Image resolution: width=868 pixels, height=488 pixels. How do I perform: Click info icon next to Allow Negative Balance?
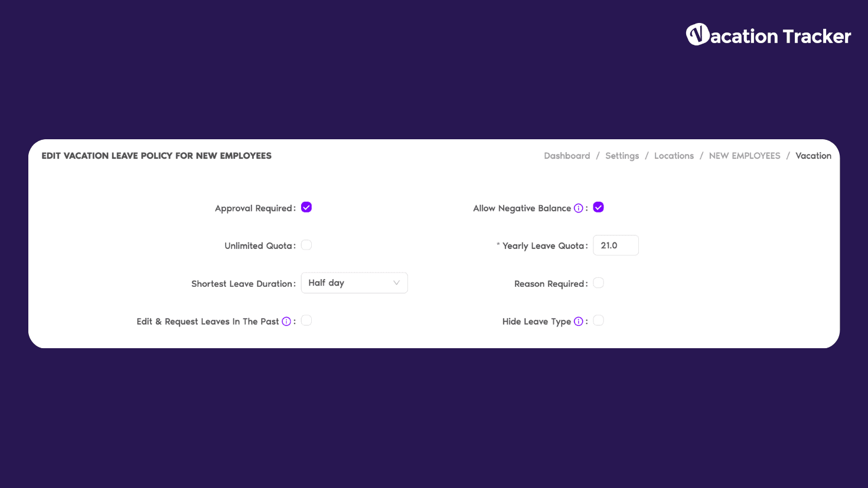579,208
